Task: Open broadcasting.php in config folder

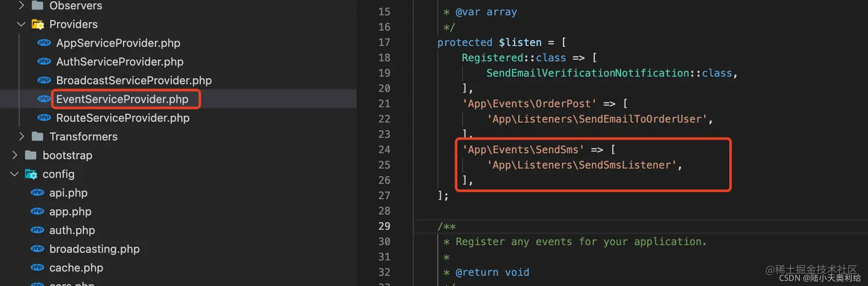Action: [94, 249]
